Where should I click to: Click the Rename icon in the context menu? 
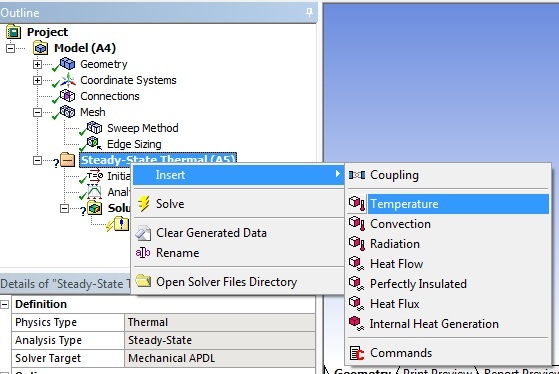[143, 253]
